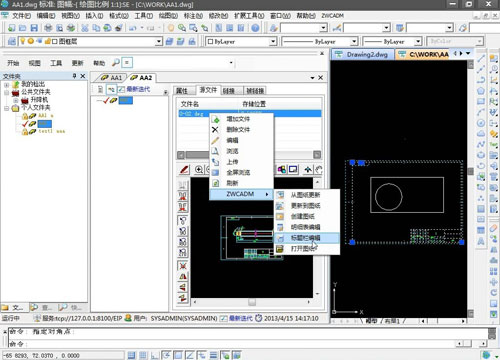Click the Cut scissors icon in the toolbar
Screen dimensions: 500x360
click(85, 28)
